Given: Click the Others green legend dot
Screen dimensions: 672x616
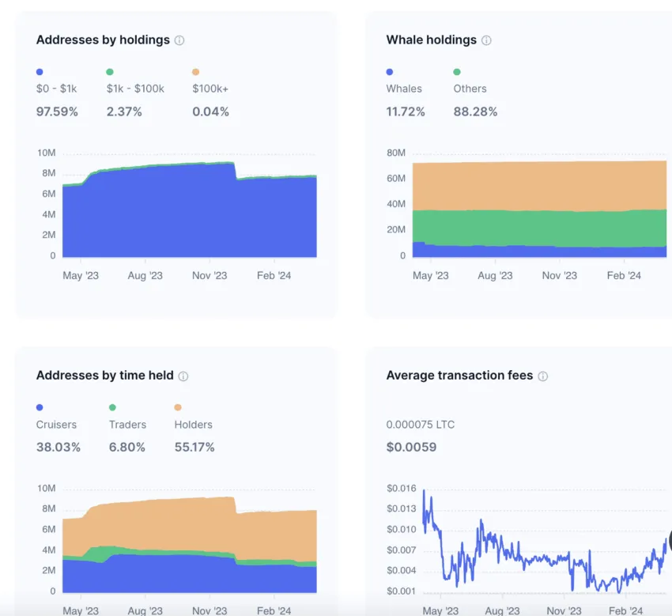Looking at the screenshot, I should tap(457, 72).
